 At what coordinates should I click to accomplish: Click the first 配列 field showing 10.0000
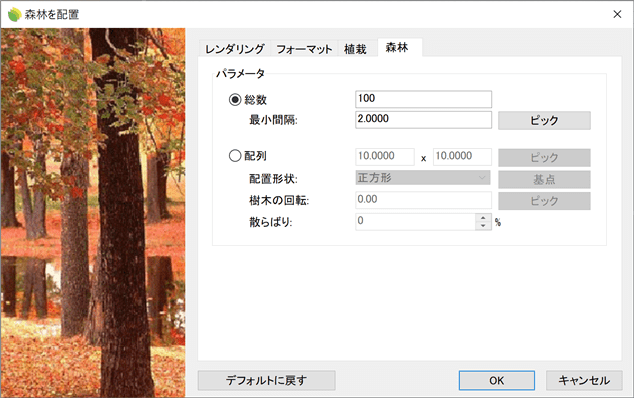(x=385, y=157)
